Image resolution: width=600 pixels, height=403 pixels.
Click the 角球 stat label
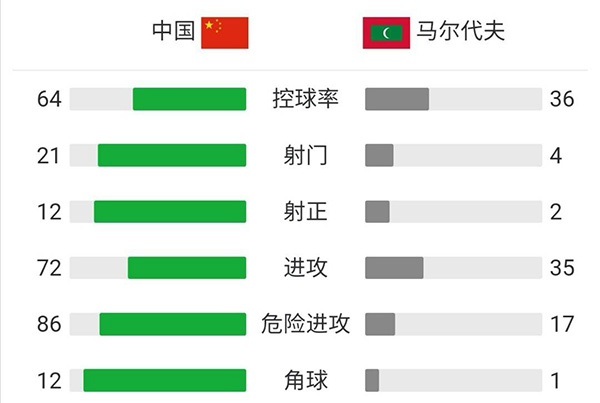(305, 380)
